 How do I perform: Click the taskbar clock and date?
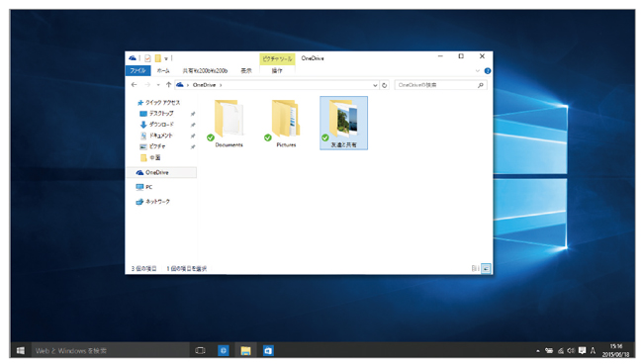pyautogui.click(x=616, y=350)
